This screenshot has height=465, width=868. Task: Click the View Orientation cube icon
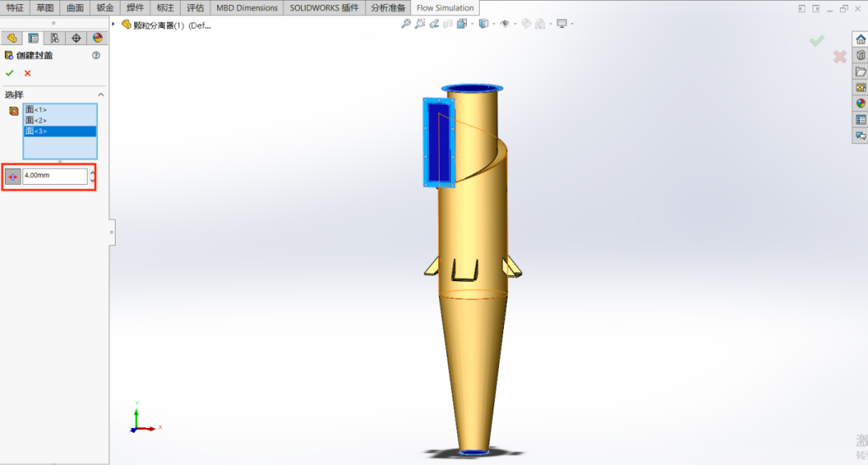pos(461,24)
